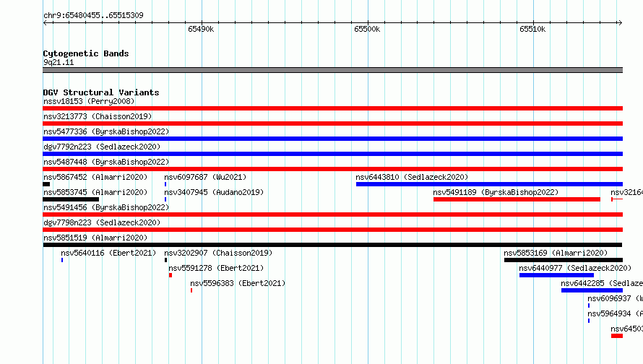The image size is (643, 364).
Task: Click the 65490k ruler label
Action: click(201, 29)
